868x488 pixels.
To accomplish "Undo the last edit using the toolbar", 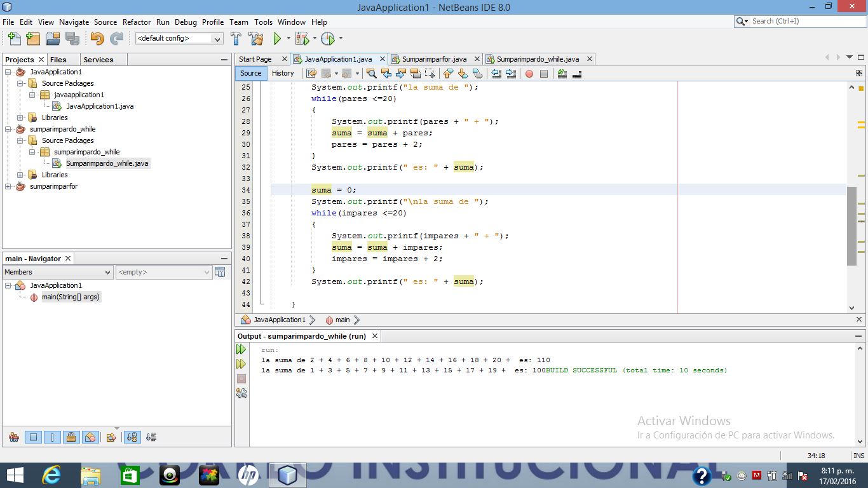I will click(97, 39).
